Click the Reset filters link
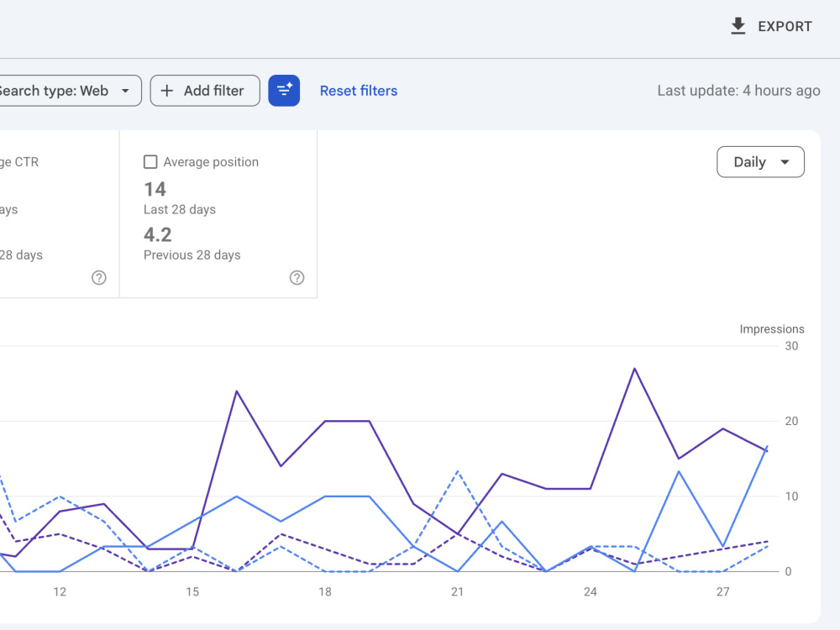The image size is (840, 630). (x=359, y=91)
